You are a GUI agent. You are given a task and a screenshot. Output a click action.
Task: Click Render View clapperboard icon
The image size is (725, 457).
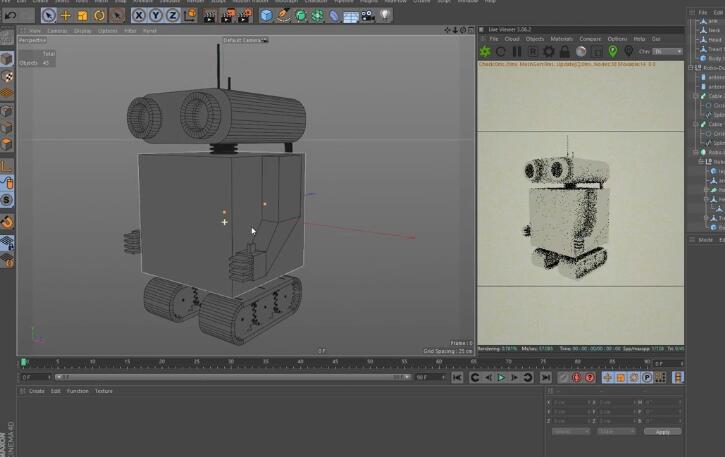pyautogui.click(x=209, y=16)
